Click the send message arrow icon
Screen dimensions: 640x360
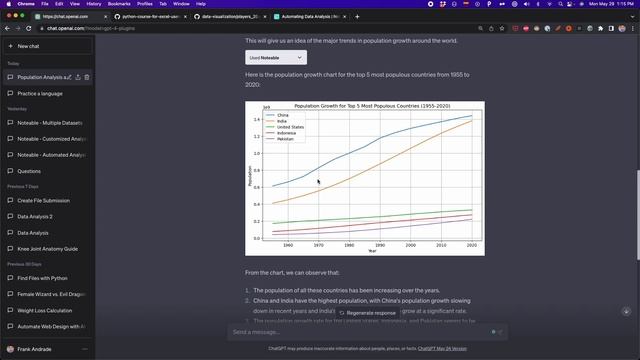(x=500, y=332)
